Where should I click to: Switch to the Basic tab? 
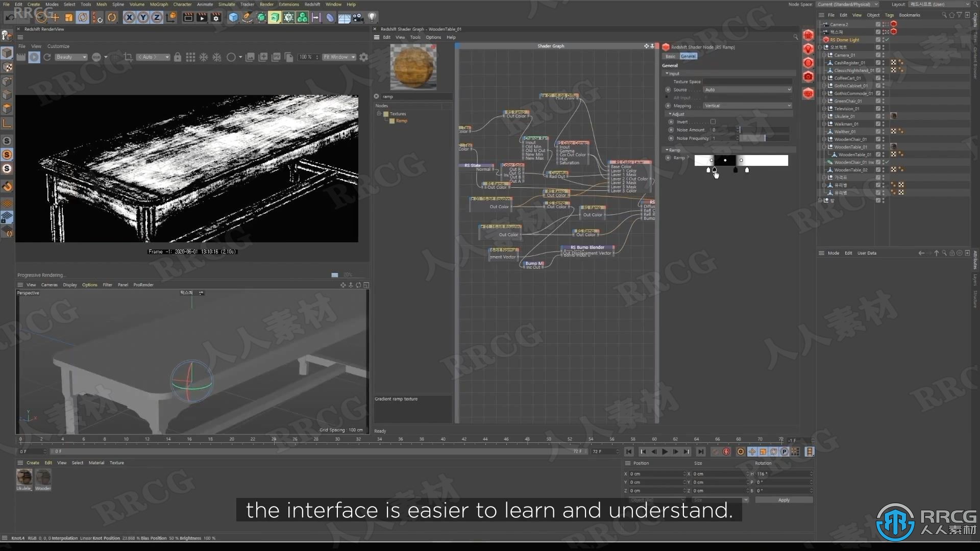(x=670, y=56)
